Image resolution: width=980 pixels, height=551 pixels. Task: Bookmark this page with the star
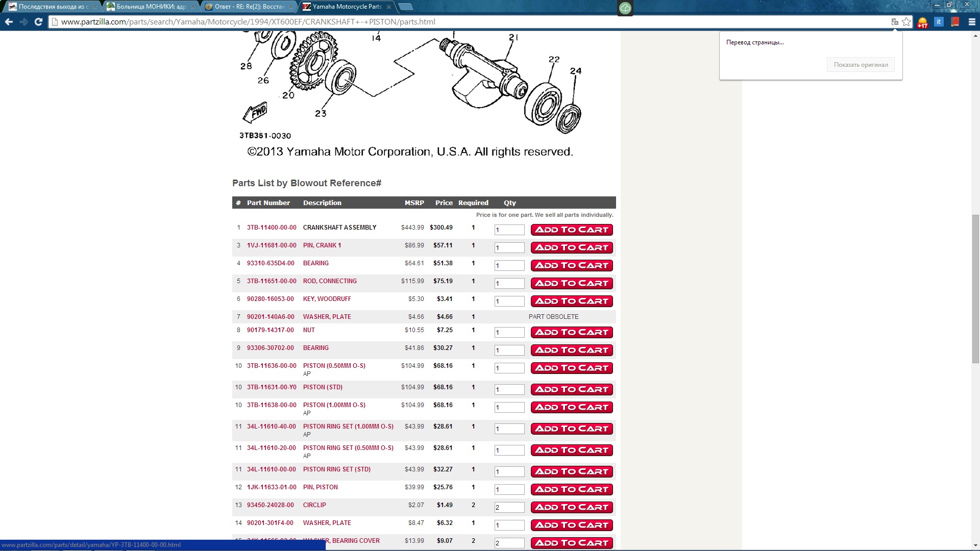click(x=906, y=22)
